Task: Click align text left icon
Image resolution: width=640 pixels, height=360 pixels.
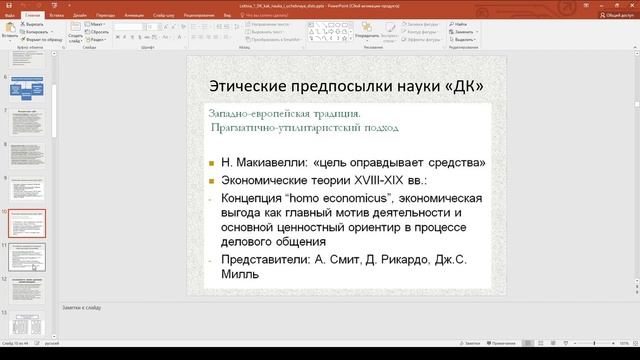Action: click(194, 37)
